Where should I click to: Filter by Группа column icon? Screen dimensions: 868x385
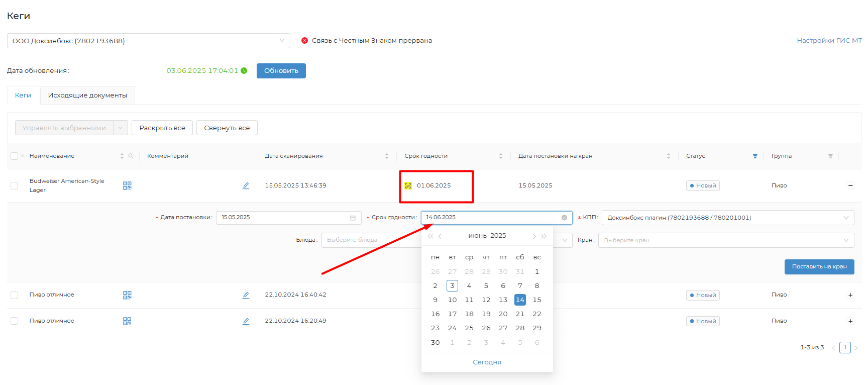(830, 156)
